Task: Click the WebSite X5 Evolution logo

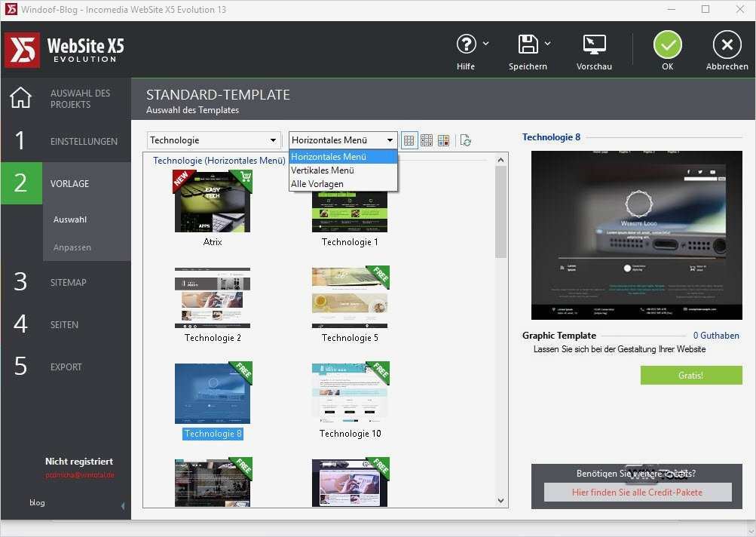Action: pyautogui.click(x=65, y=51)
